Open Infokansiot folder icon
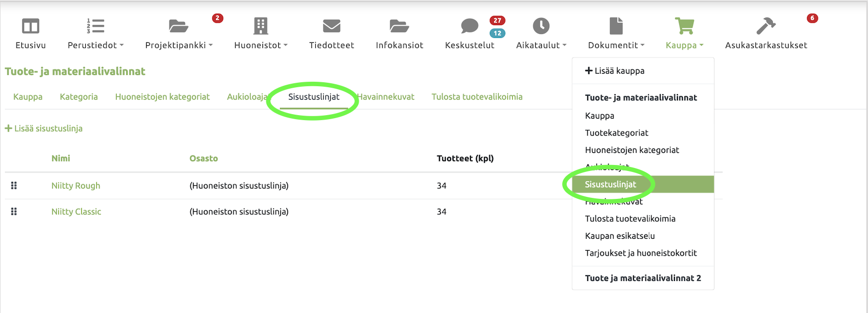 pos(399,26)
